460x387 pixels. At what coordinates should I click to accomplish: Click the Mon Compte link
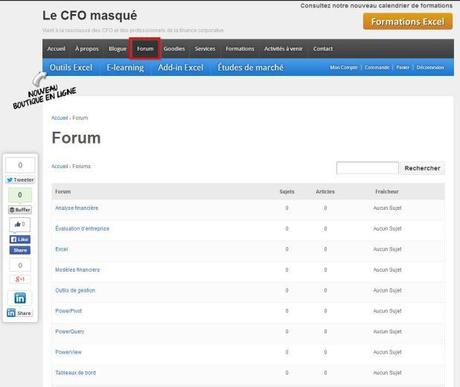(x=343, y=67)
